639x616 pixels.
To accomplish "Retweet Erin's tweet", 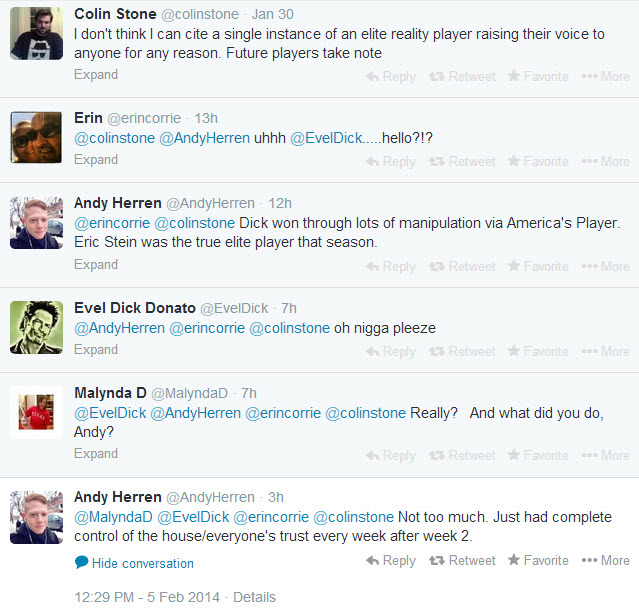I will 462,161.
